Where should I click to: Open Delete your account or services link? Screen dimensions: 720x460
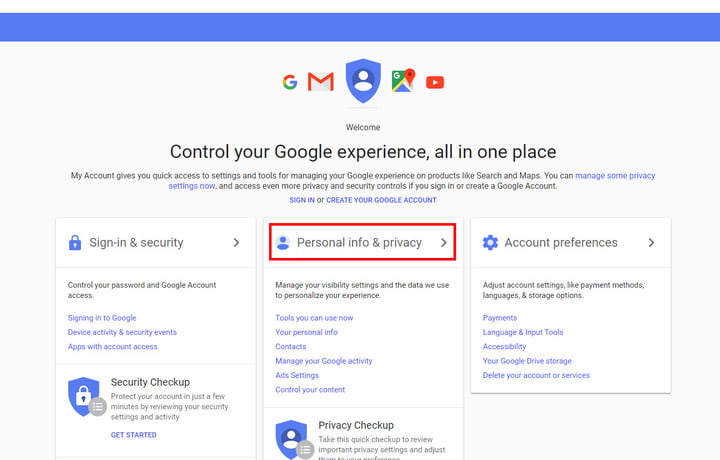pyautogui.click(x=536, y=375)
